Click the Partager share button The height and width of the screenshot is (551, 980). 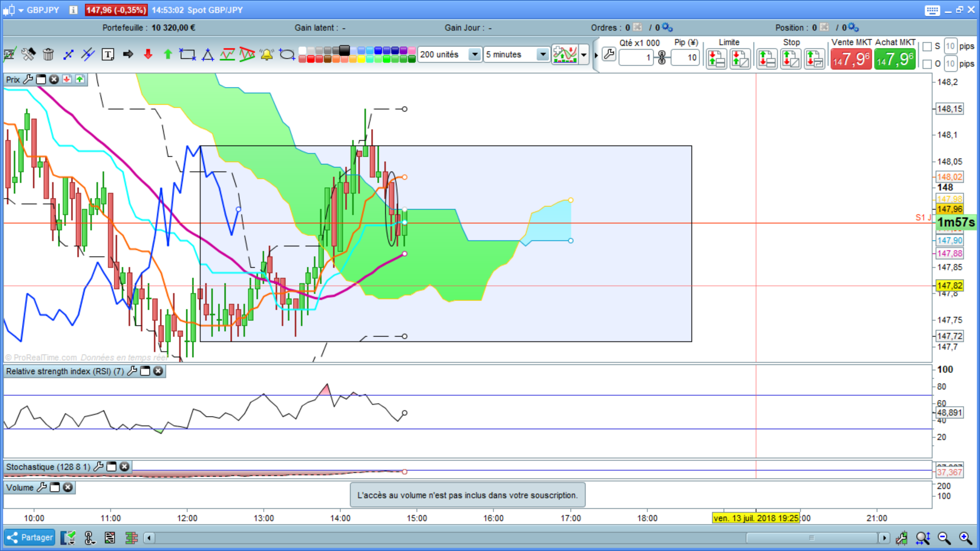(30, 538)
